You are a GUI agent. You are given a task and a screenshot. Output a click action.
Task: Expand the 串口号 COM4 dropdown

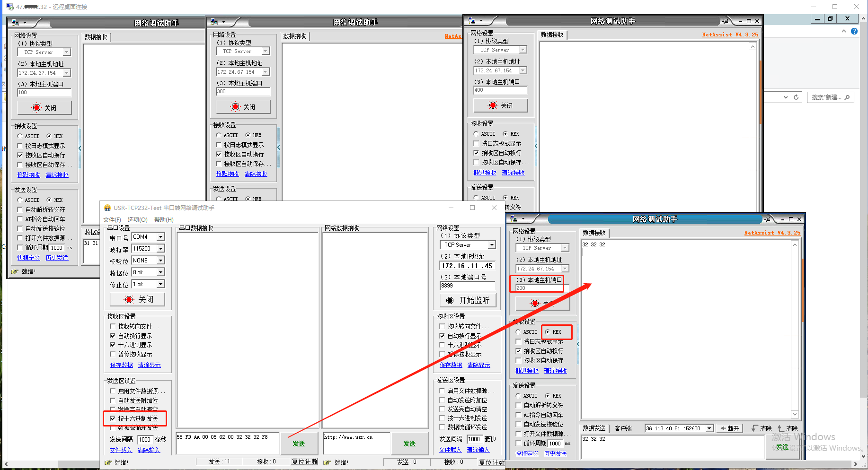[160, 237]
